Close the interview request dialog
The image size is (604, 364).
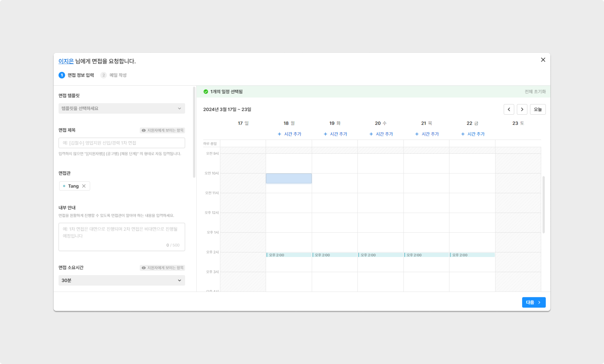[543, 60]
